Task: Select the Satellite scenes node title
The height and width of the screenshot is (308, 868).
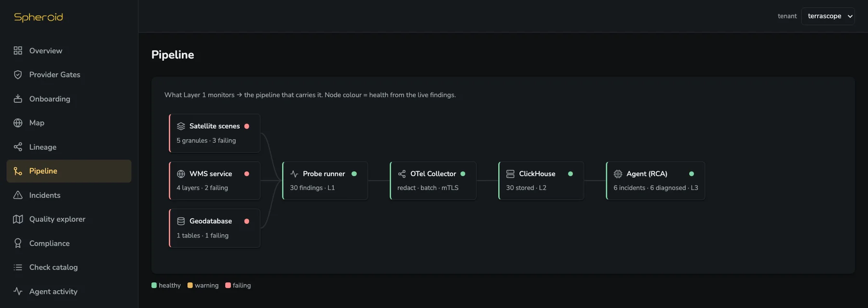Action: point(215,126)
